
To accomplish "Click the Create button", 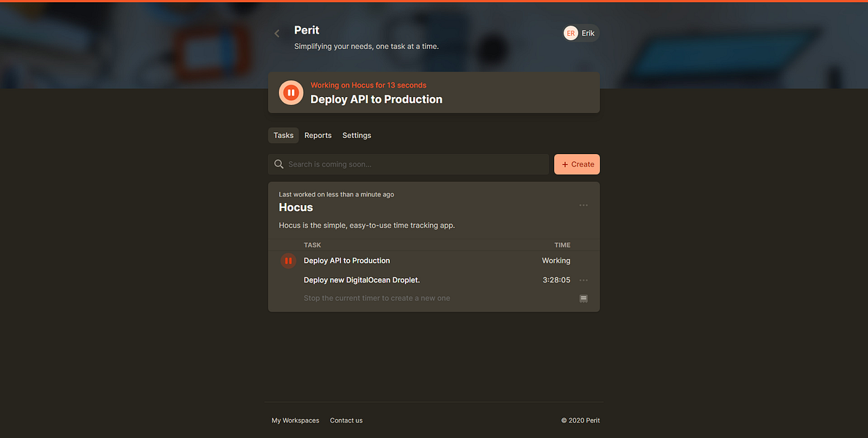I will click(x=577, y=164).
